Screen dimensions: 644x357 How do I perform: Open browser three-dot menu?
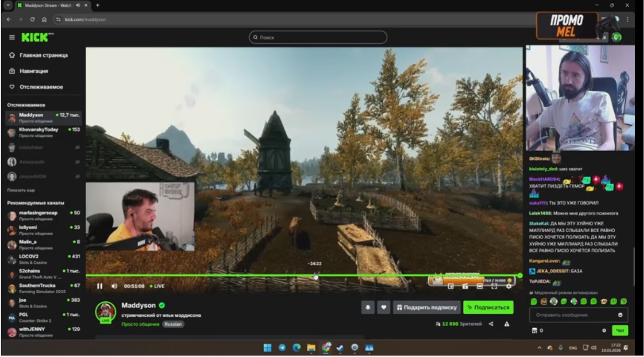(x=627, y=19)
